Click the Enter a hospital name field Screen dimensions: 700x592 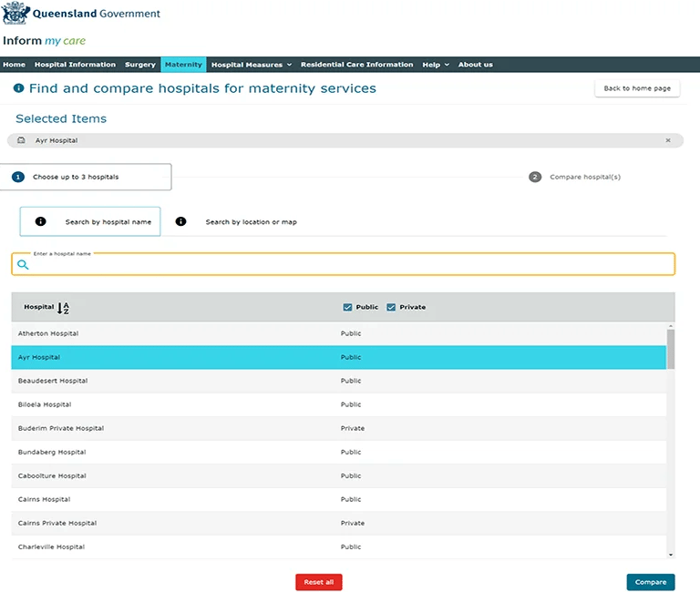click(x=343, y=264)
